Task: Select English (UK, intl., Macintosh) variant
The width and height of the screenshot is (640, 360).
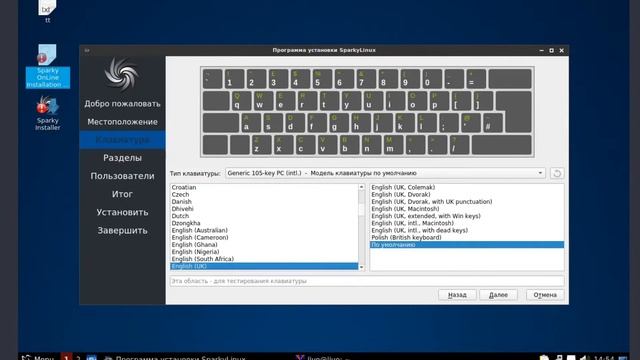Action: 467,223
